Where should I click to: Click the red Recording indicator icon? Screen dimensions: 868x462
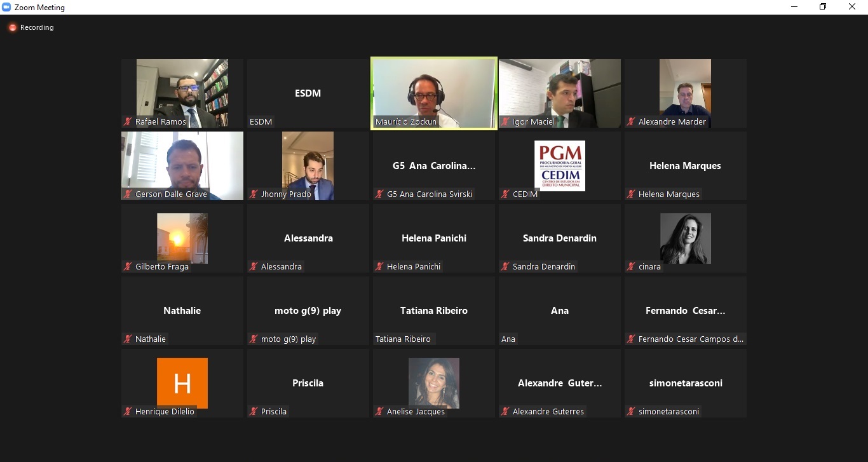click(12, 27)
